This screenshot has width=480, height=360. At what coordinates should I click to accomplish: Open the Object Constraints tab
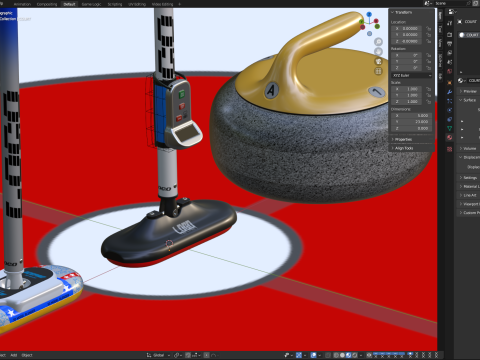pos(450,119)
